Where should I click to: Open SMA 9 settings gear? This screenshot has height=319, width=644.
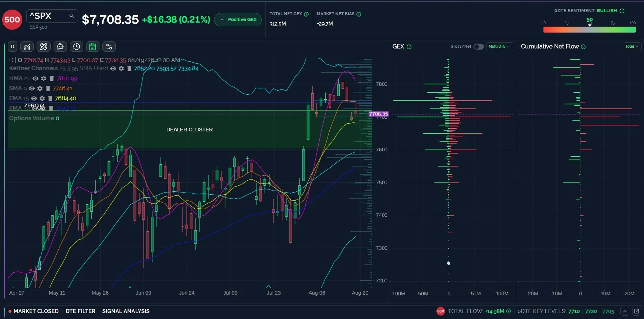pos(40,88)
